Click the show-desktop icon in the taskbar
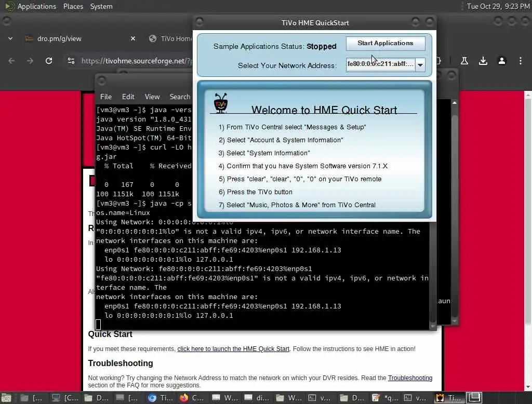 click(6, 398)
